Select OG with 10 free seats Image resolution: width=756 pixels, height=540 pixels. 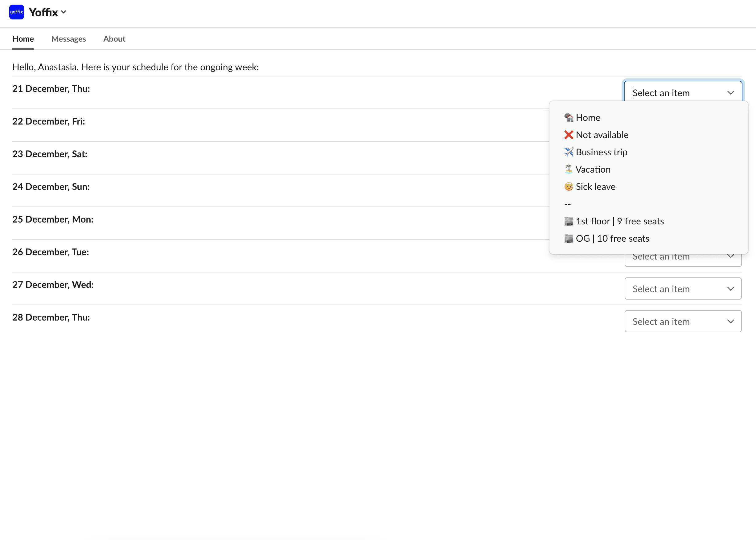click(x=649, y=239)
